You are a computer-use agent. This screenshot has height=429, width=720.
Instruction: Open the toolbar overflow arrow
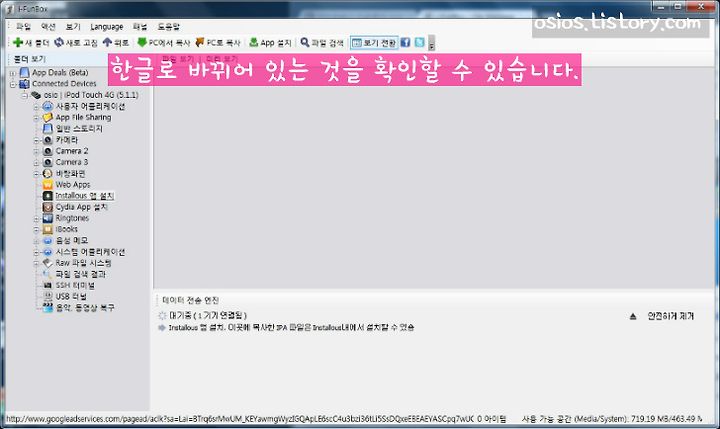click(432, 44)
